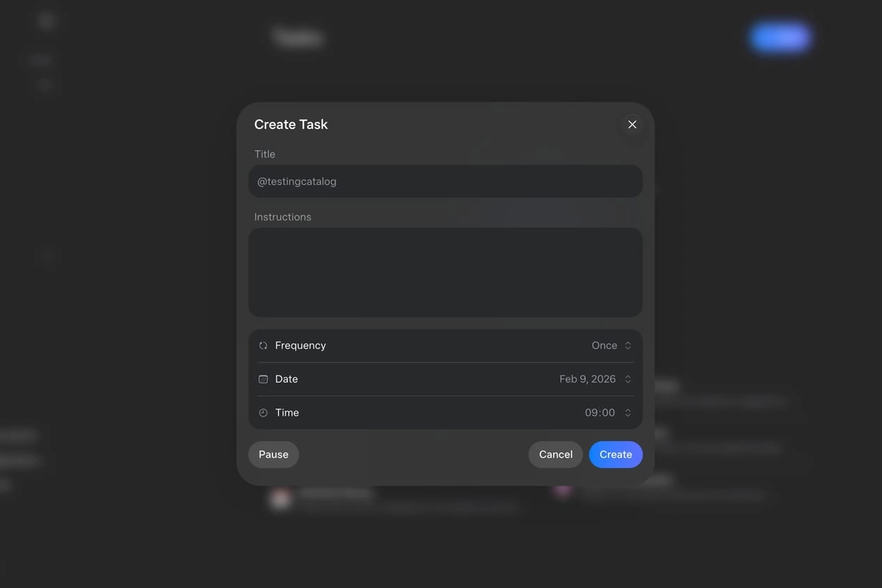Open the Frequency up-down chevron
882x588 pixels.
pyautogui.click(x=628, y=346)
